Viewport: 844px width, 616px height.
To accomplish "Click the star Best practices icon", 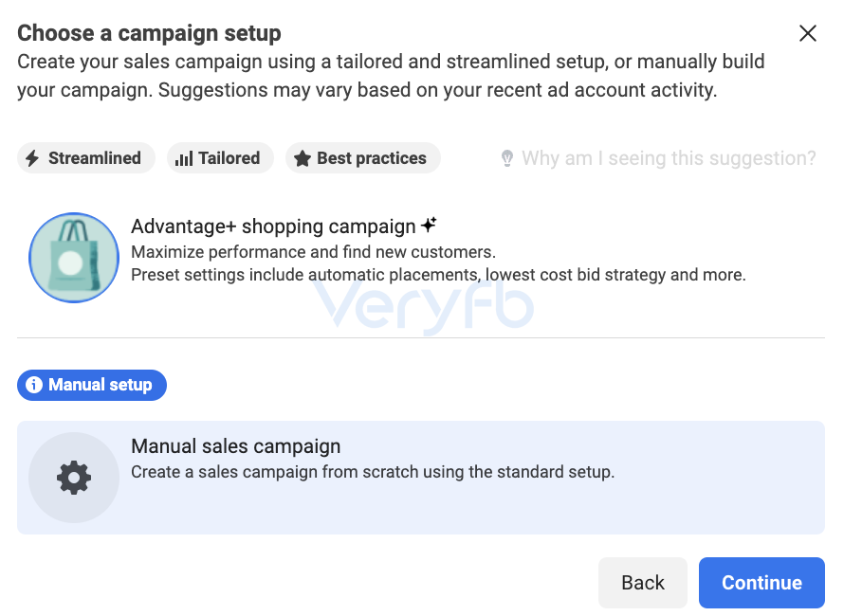I will (303, 158).
